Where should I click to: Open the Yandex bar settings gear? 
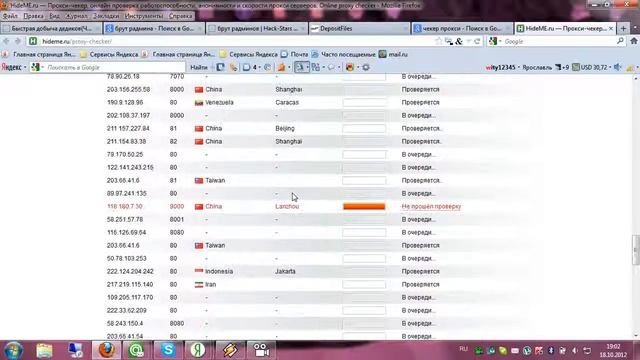[x=366, y=67]
